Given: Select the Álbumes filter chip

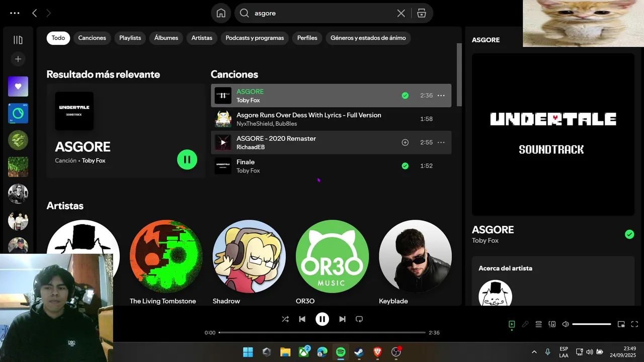Looking at the screenshot, I should click(166, 38).
